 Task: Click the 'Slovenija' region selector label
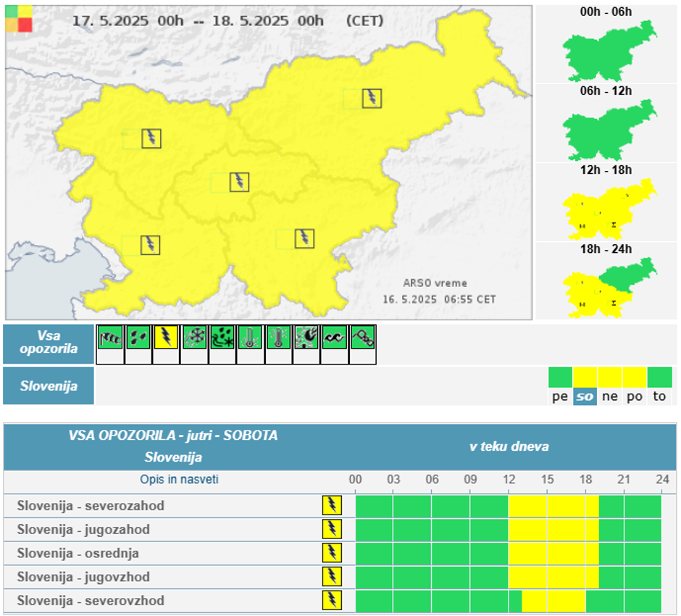(49, 386)
